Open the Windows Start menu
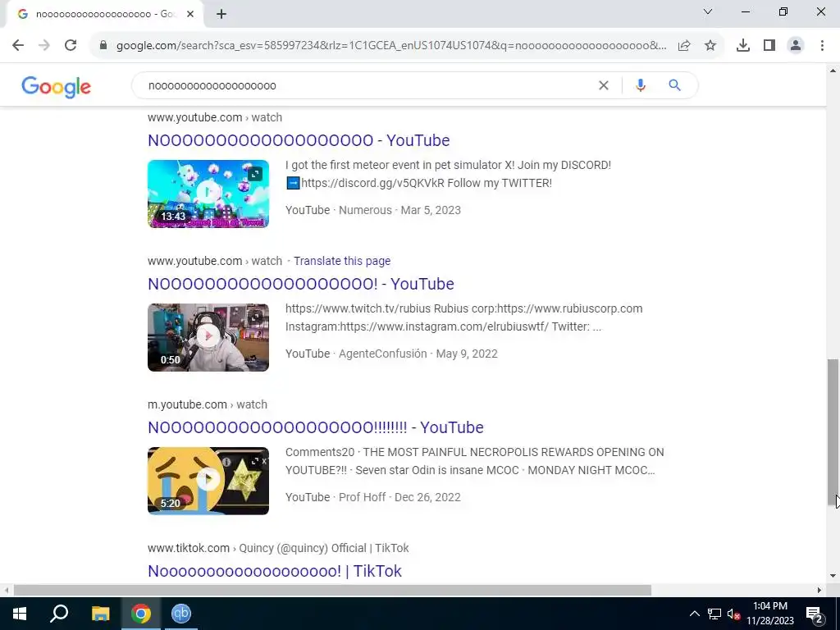Image resolution: width=840 pixels, height=630 pixels. [x=20, y=614]
